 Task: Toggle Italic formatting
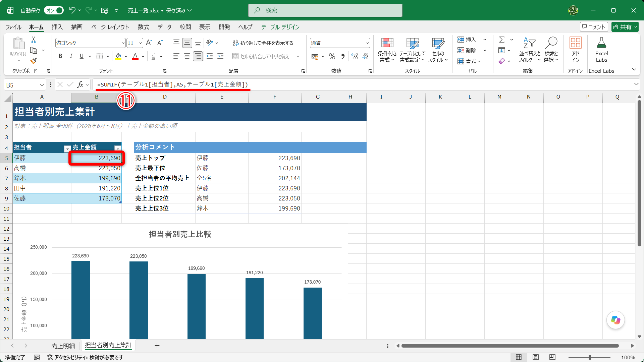[x=71, y=56]
